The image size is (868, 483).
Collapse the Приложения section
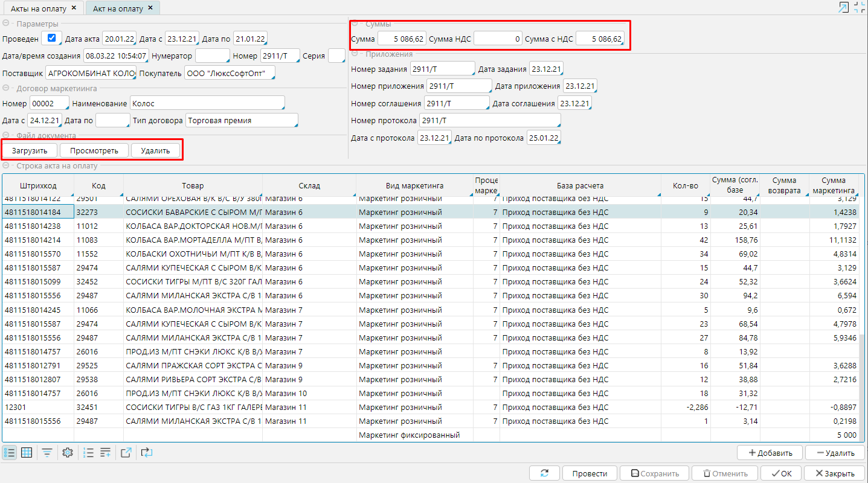(x=355, y=54)
